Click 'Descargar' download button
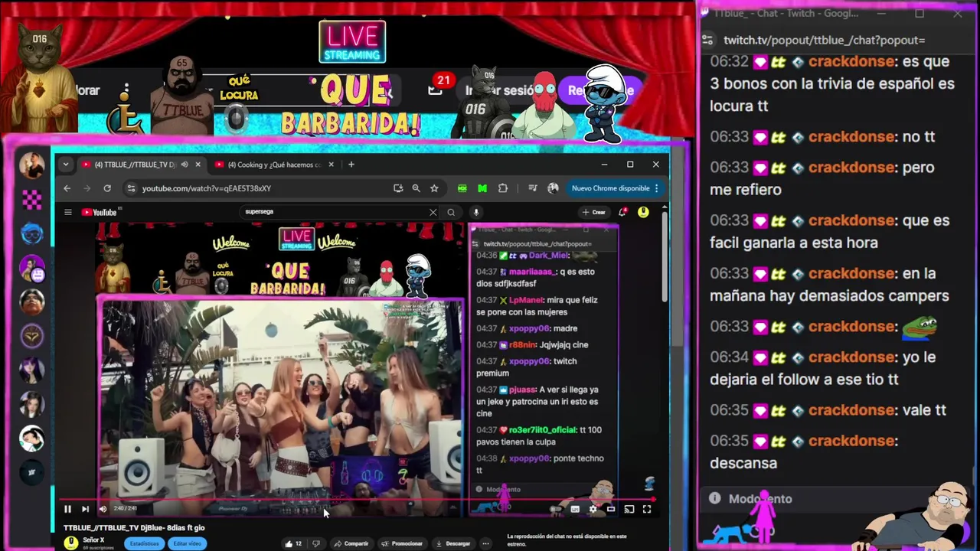Image resolution: width=980 pixels, height=551 pixels. pyautogui.click(x=453, y=543)
